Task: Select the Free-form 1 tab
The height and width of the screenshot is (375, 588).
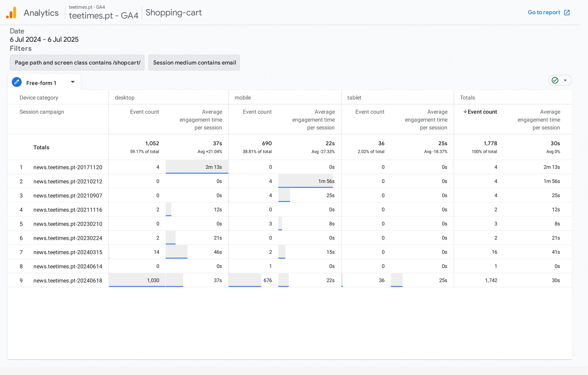Action: 41,83
